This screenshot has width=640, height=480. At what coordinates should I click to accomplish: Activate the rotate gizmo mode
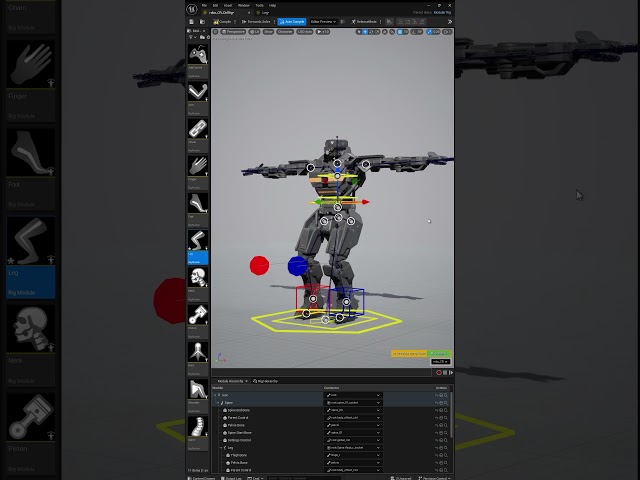coord(371,31)
